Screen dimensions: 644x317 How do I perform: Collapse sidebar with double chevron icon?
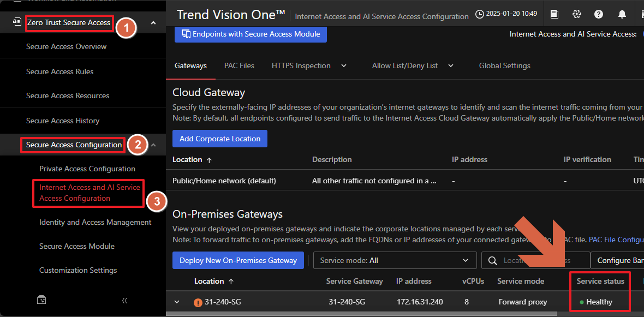124,300
